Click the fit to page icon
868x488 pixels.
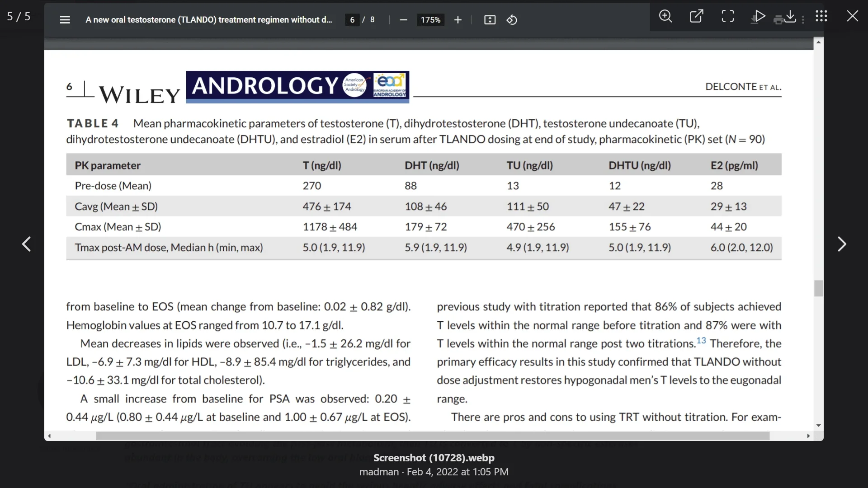tap(490, 20)
